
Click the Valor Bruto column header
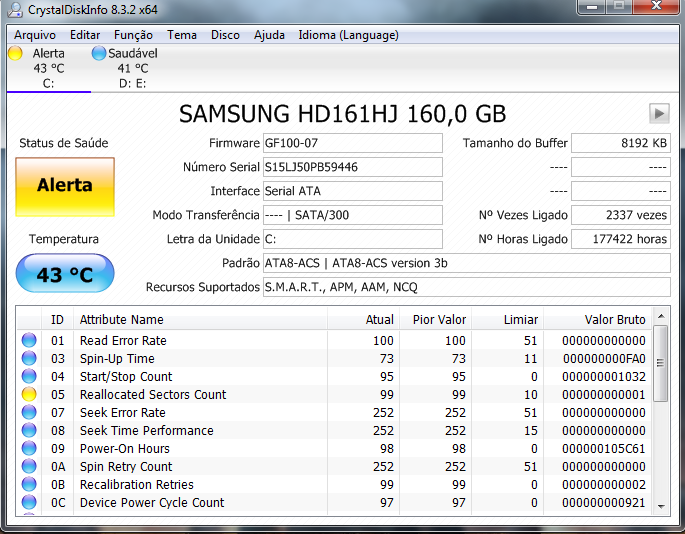tap(597, 320)
